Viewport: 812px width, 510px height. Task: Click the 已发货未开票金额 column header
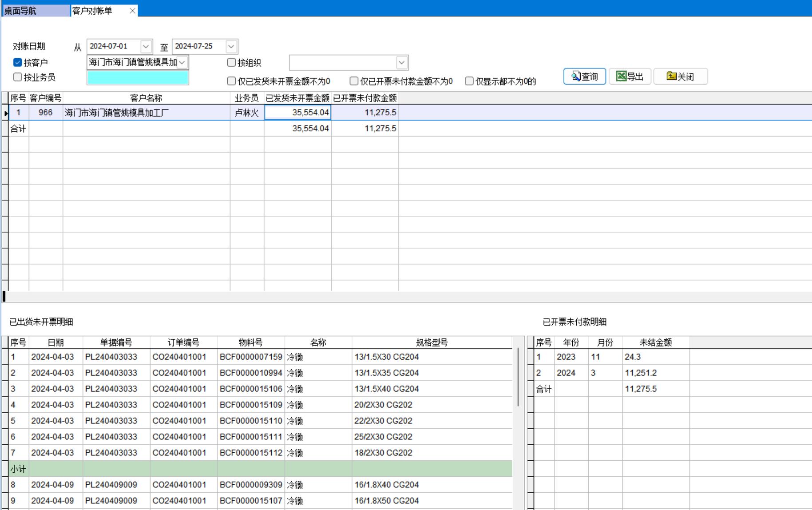coord(297,98)
